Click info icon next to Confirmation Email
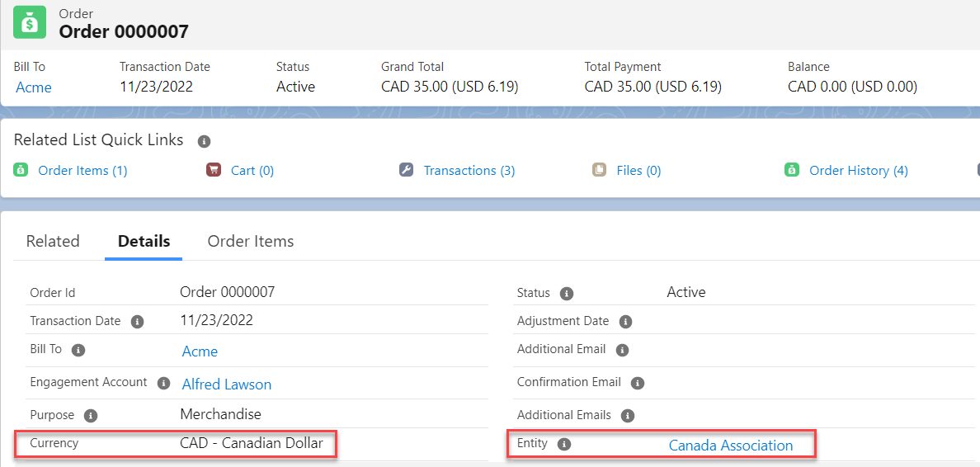This screenshot has height=467, width=980. [638, 383]
